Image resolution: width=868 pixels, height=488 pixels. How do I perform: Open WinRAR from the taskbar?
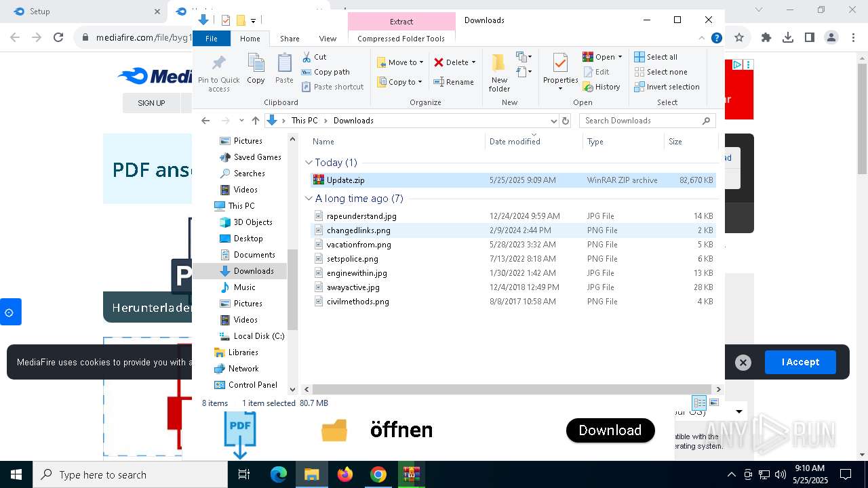[x=411, y=474]
